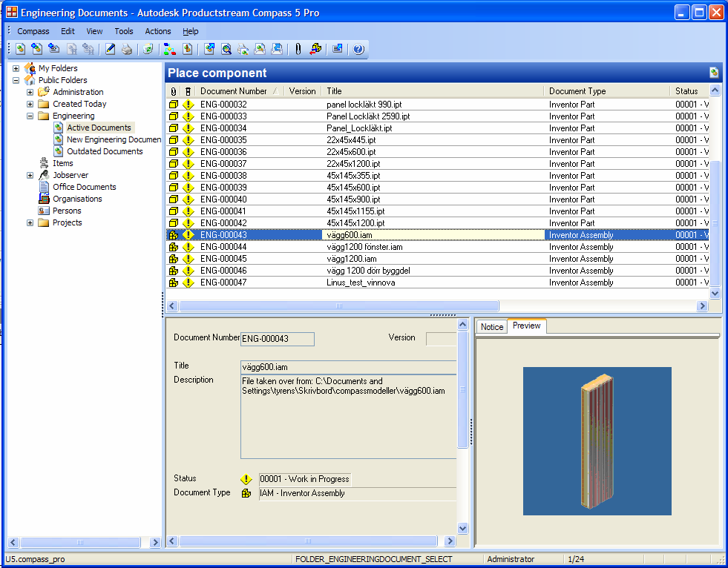
Task: Click the details panel scroll down arrow
Action: (x=462, y=528)
